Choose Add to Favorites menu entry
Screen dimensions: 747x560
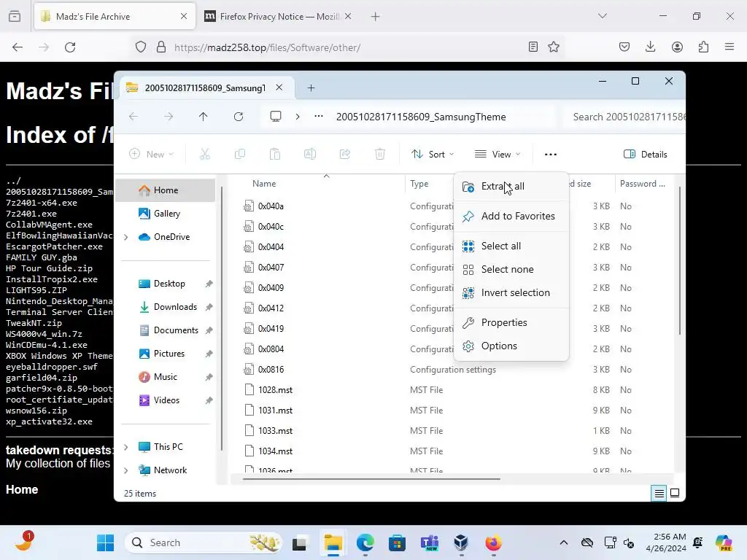point(511,216)
